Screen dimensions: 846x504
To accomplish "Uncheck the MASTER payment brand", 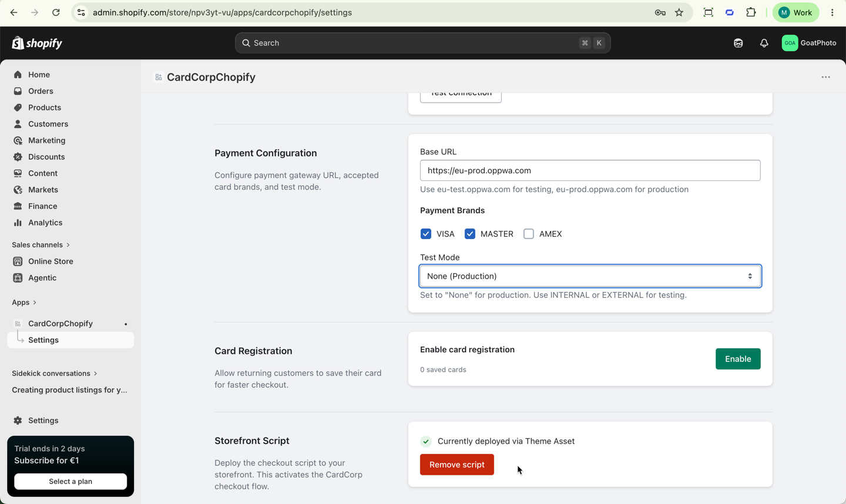I will (x=470, y=234).
